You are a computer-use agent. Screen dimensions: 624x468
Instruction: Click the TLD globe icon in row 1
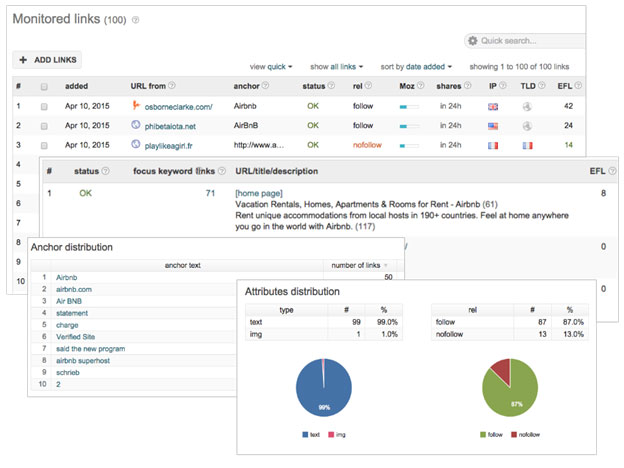click(x=527, y=105)
